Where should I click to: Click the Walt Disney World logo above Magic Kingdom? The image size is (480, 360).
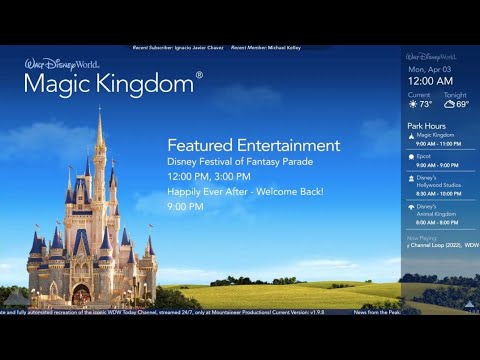click(62, 64)
